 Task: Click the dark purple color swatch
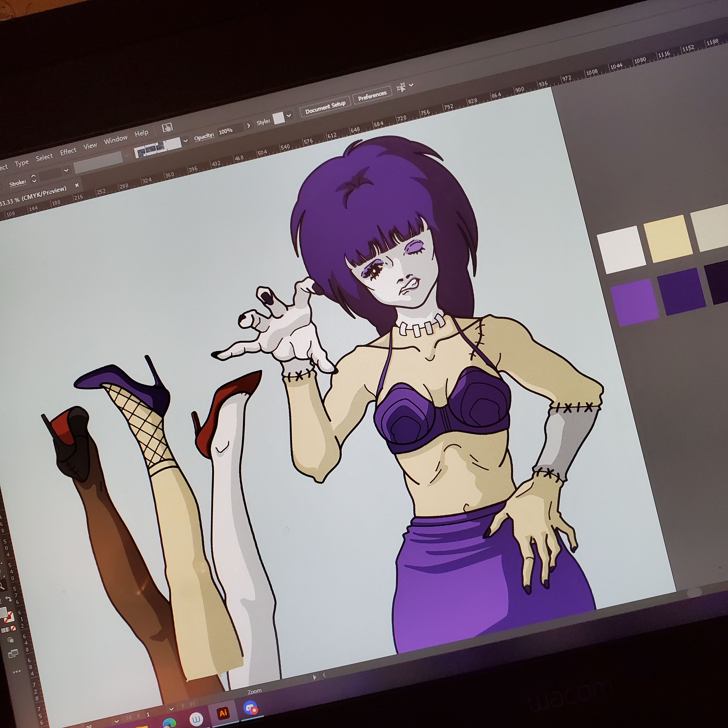click(x=682, y=291)
